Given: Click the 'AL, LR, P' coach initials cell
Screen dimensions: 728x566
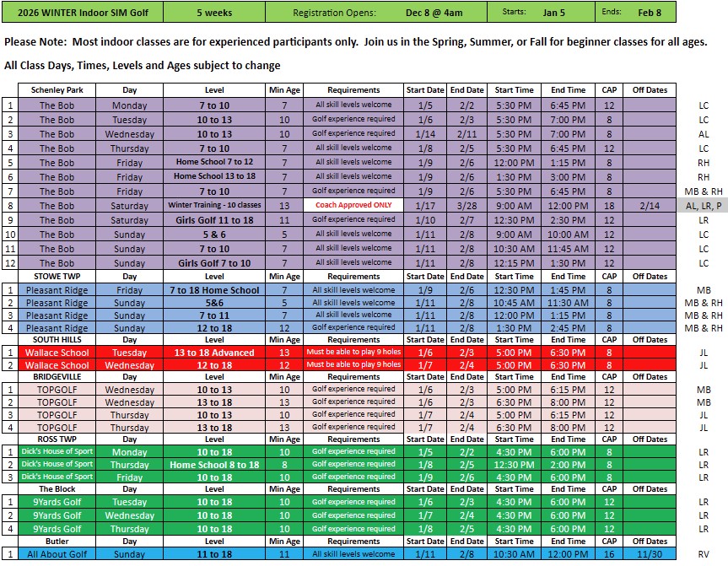Looking at the screenshot, I should [x=704, y=205].
